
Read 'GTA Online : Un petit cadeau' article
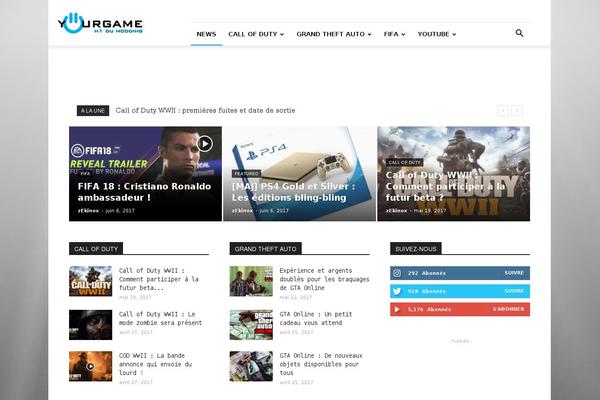(x=316, y=318)
